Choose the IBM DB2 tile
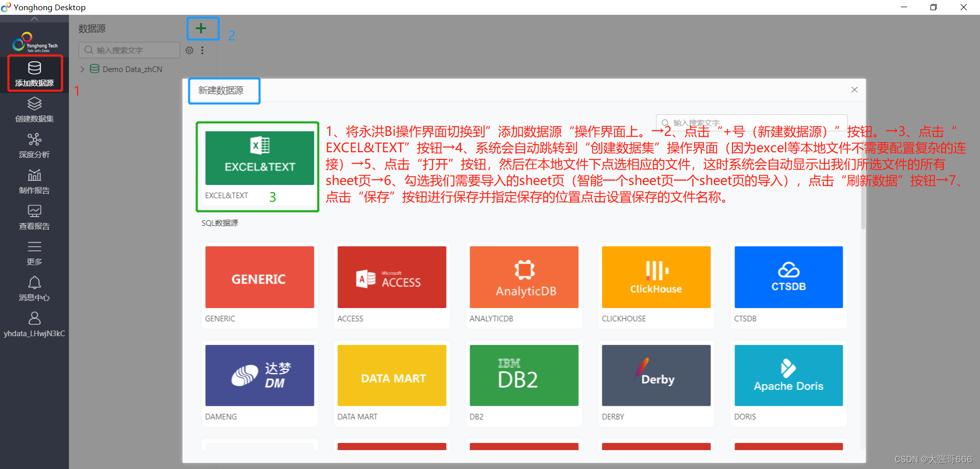This screenshot has height=469, width=980. click(524, 383)
